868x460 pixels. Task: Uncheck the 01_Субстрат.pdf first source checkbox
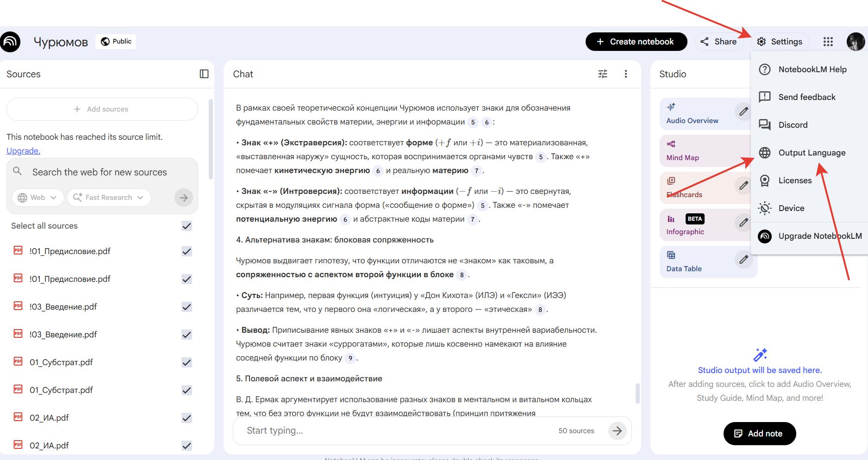[x=187, y=362]
